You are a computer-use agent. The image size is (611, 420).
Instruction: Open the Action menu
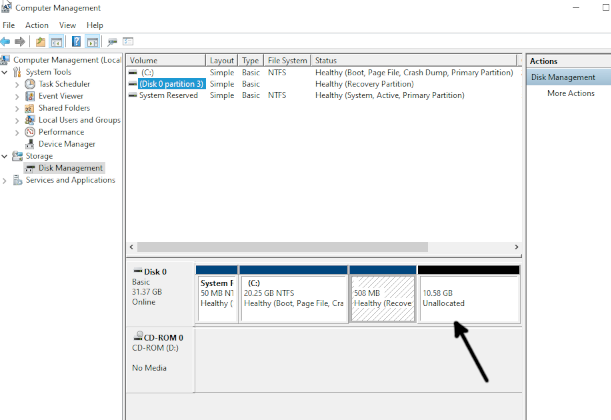click(36, 25)
